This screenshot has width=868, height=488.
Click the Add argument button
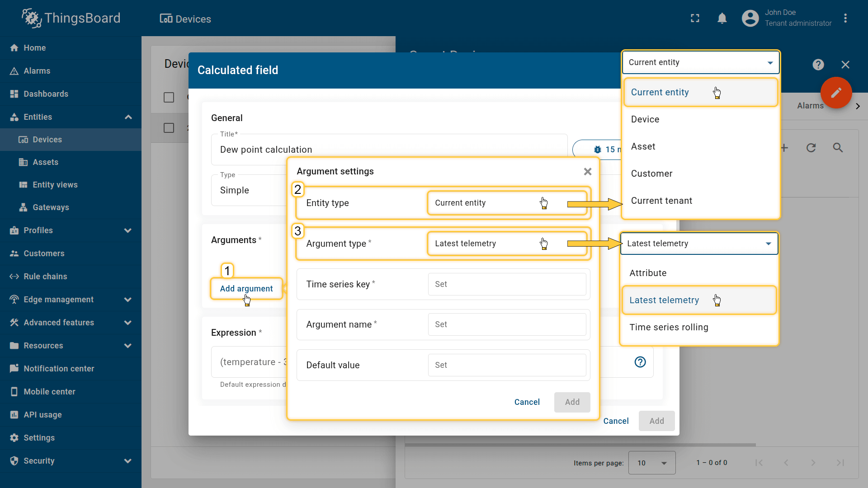click(x=246, y=289)
